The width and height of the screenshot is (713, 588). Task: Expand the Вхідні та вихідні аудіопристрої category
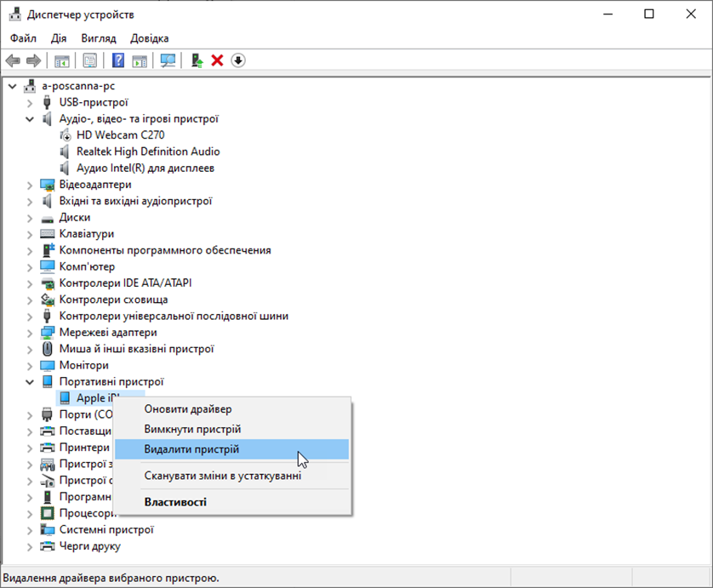30,202
